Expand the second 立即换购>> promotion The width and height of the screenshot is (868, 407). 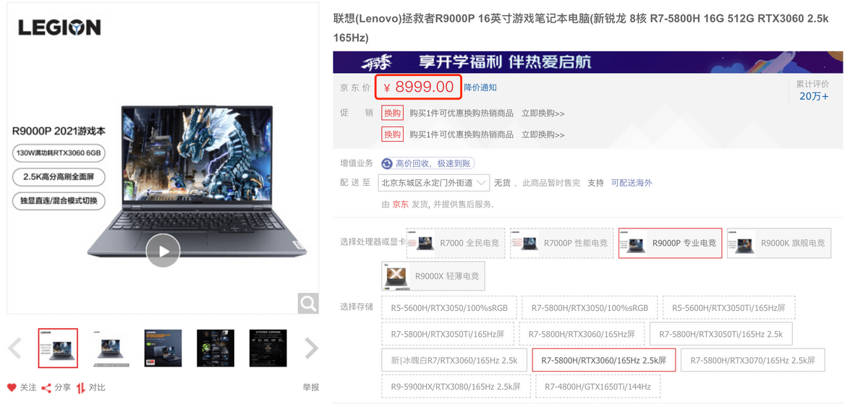[543, 134]
